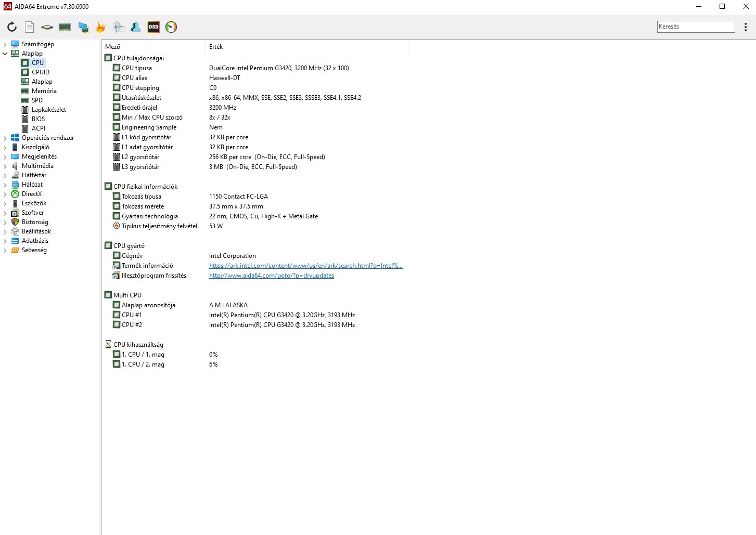Click the user silhouette toolbar icon
The image size is (756, 535).
tap(136, 27)
